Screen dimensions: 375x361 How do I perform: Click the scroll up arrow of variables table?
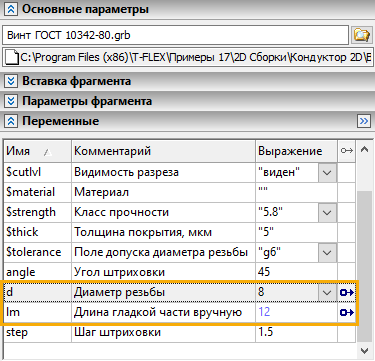pos(364,150)
